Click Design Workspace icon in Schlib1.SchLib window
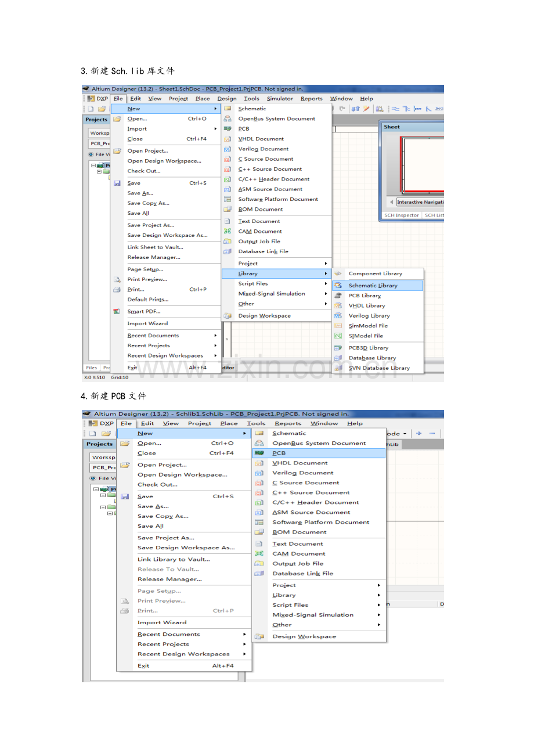The image size is (534, 756). coord(259,636)
